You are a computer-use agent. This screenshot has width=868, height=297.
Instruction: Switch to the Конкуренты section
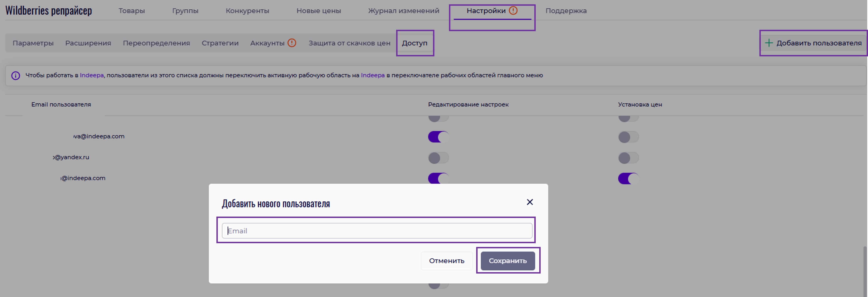click(x=247, y=11)
